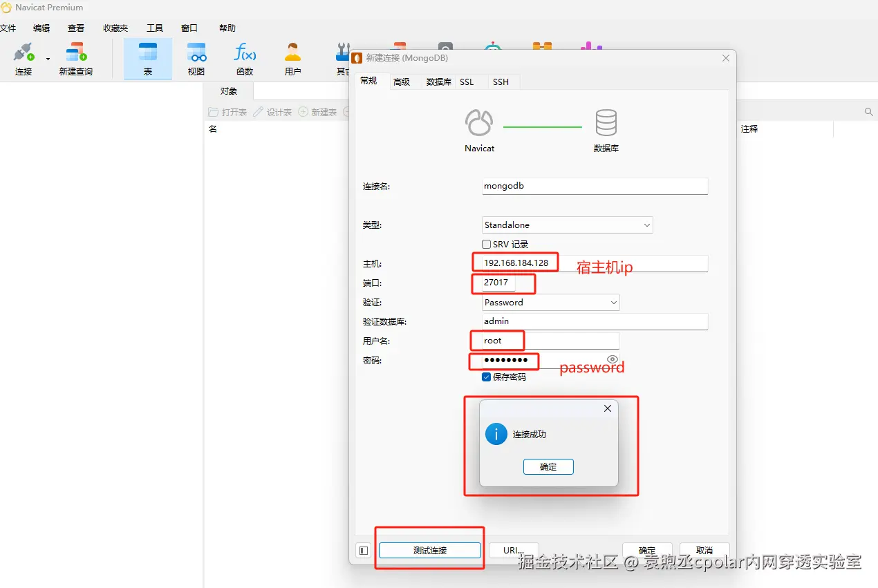Open the 验证 Password dropdown
Viewport: 878px width, 588px height.
(550, 302)
